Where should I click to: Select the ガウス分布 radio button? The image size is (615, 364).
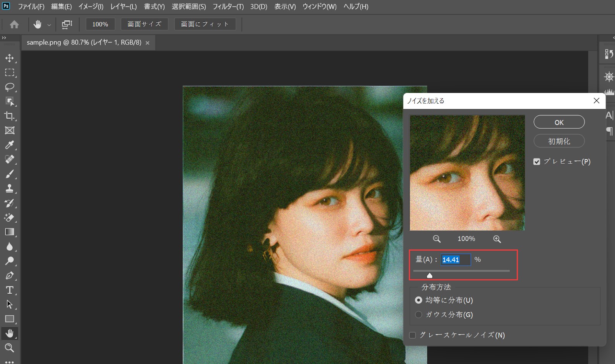tap(418, 314)
